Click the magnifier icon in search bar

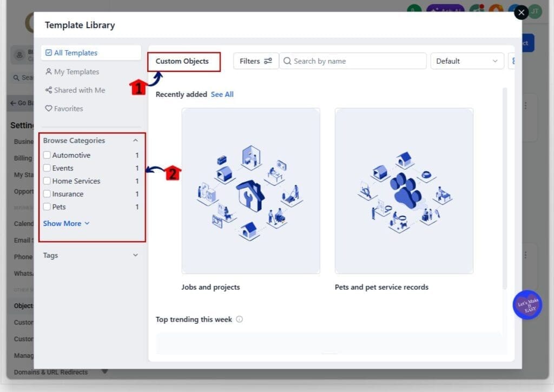pyautogui.click(x=287, y=61)
